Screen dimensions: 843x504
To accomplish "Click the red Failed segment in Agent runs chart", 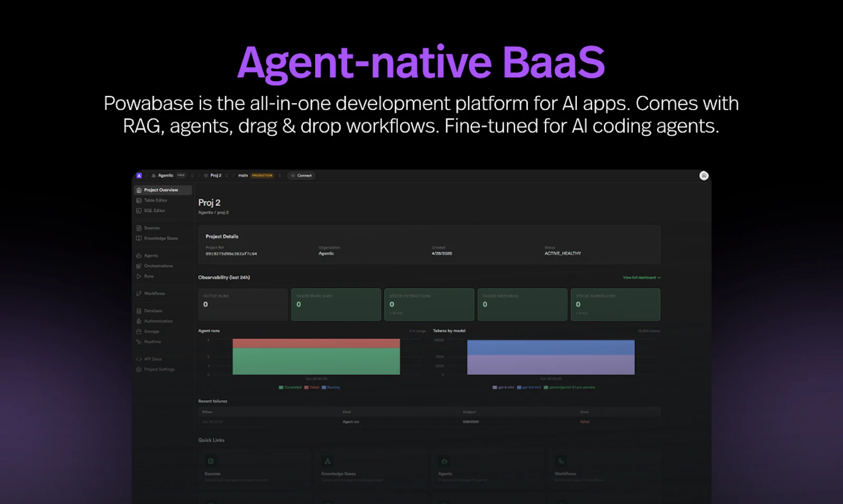I will [316, 343].
